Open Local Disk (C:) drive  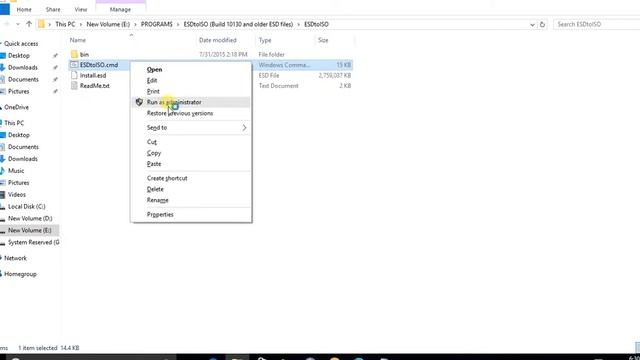[x=27, y=207]
